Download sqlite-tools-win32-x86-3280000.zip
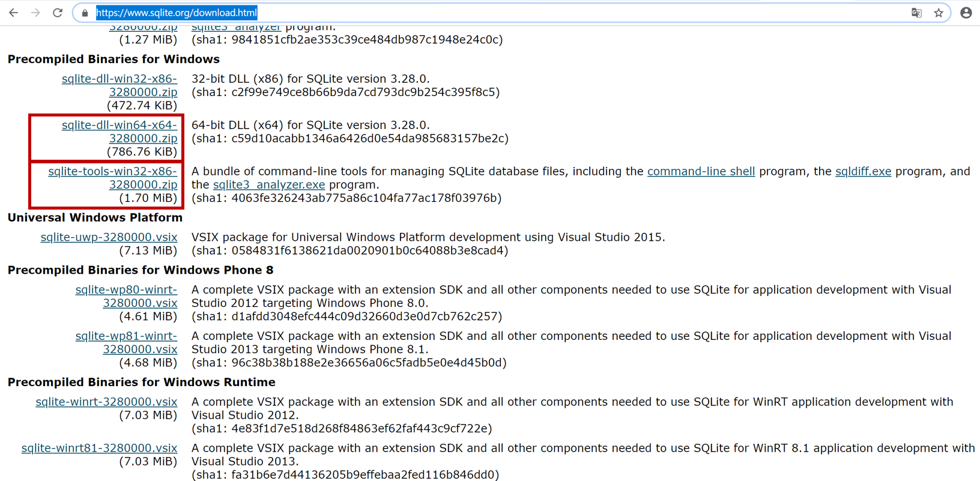980x481 pixels. pyautogui.click(x=113, y=178)
